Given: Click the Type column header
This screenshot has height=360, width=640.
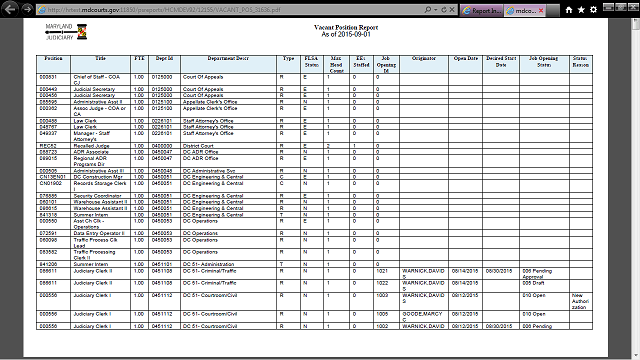Looking at the screenshot, I should (289, 64).
